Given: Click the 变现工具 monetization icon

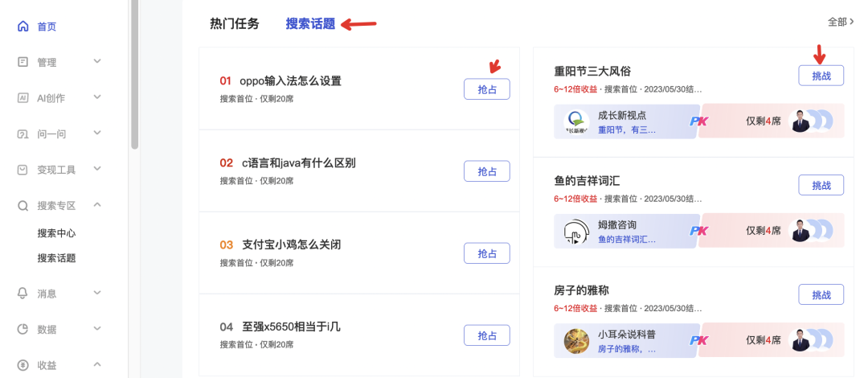Looking at the screenshot, I should tap(23, 170).
